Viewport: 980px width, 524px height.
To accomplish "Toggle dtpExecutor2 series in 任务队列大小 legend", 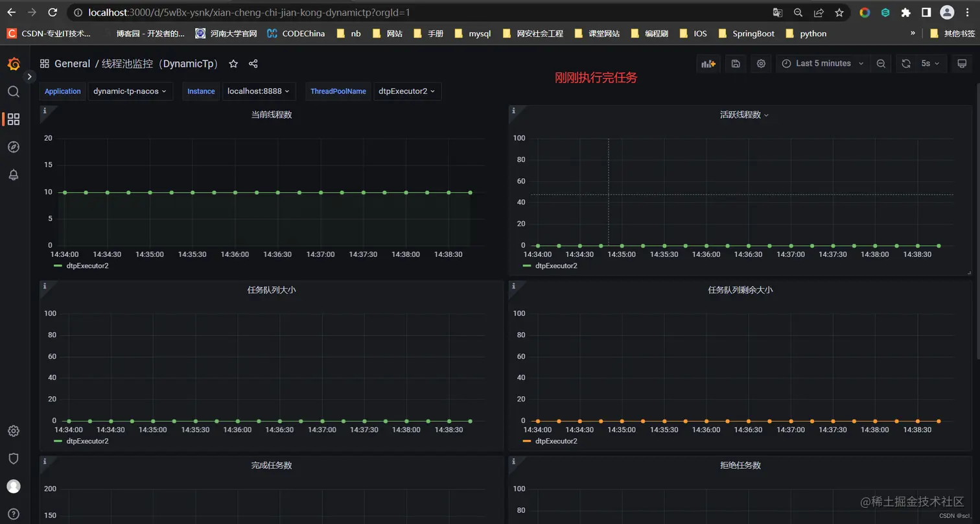I will (87, 441).
